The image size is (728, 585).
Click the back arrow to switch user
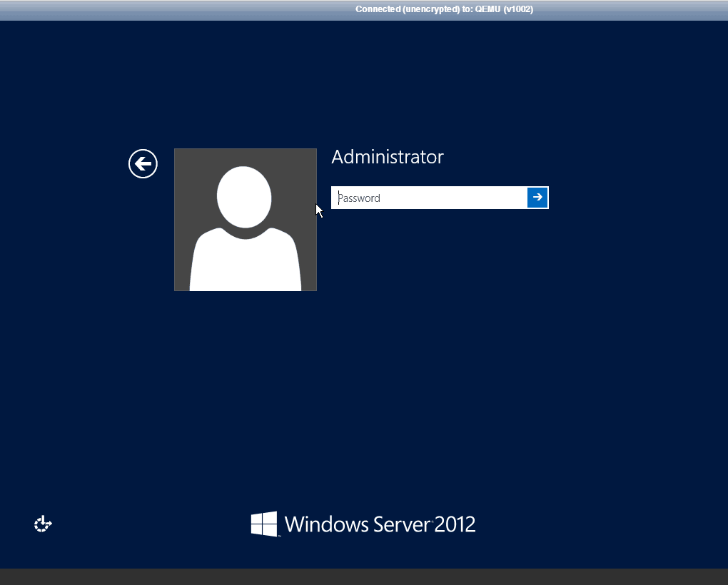pos(143,164)
